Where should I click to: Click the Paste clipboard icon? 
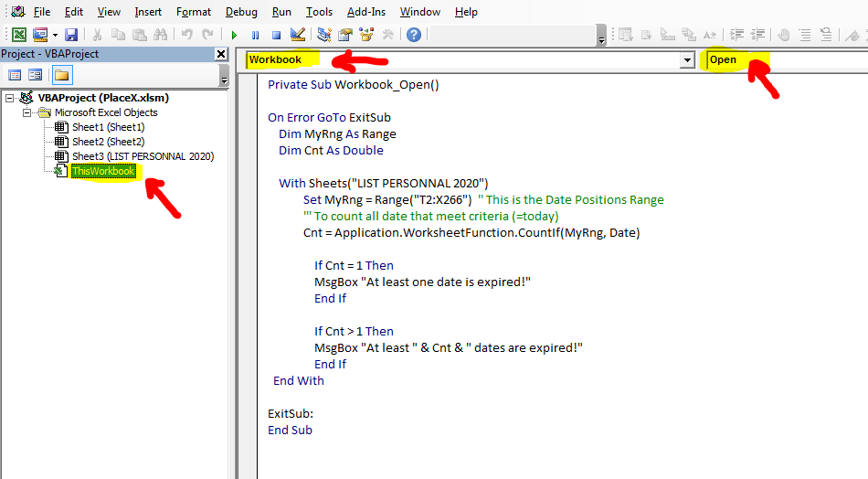pyautogui.click(x=140, y=35)
